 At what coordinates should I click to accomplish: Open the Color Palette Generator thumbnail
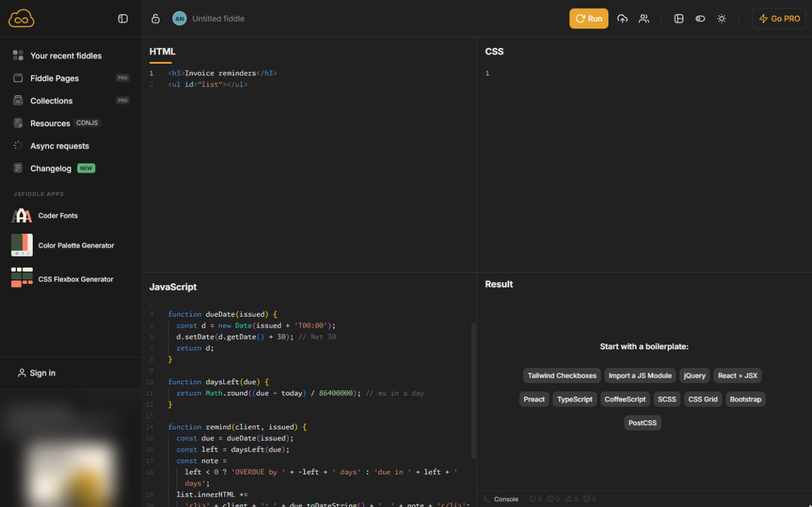[22, 245]
